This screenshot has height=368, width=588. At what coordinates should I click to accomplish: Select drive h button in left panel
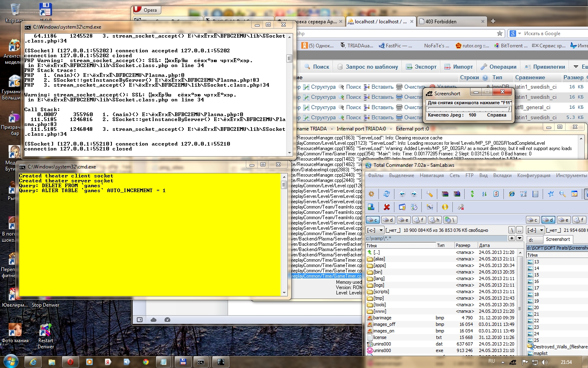coord(434,220)
